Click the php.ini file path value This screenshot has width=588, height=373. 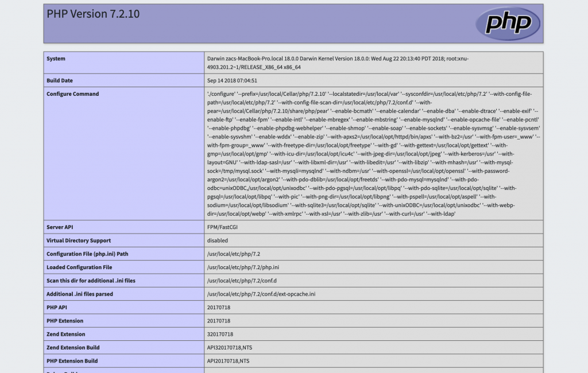coord(242,267)
